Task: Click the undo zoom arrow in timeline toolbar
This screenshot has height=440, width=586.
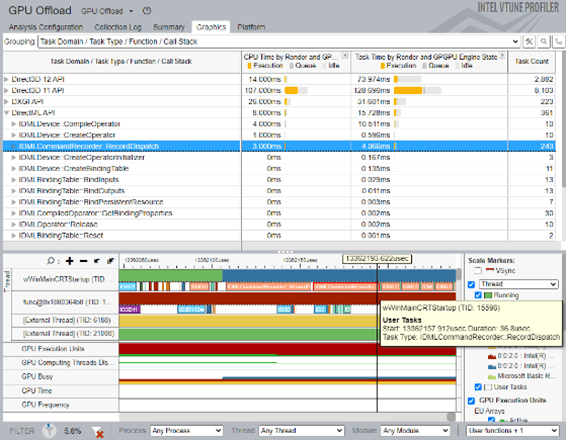Action: 97,261
